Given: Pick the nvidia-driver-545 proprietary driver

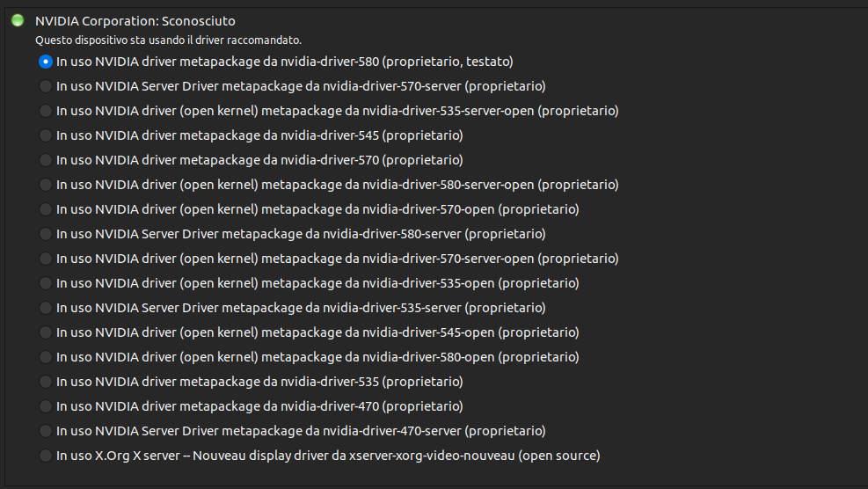Looking at the screenshot, I should [46, 135].
